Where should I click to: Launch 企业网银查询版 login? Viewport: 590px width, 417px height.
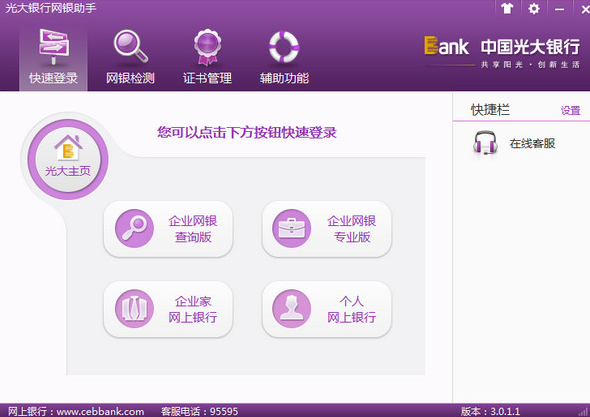coord(168,229)
